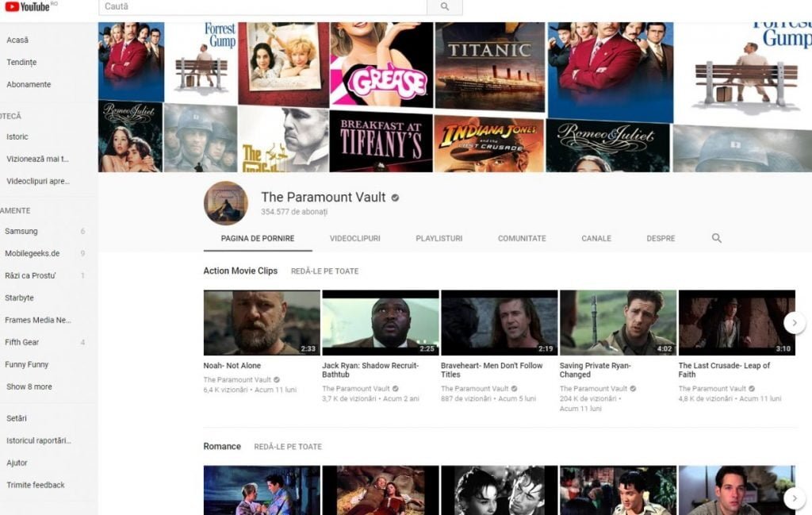This screenshot has width=812, height=515.
Task: Go to Acasă in sidebar
Action: coord(17,40)
